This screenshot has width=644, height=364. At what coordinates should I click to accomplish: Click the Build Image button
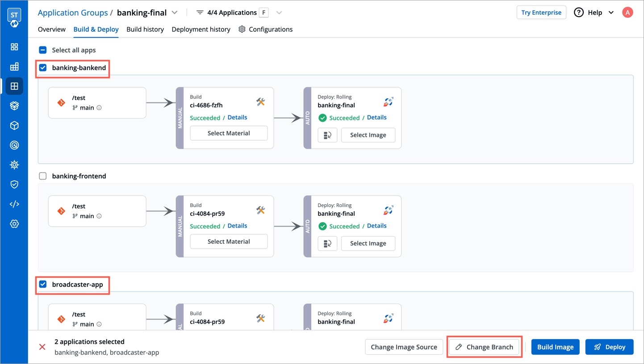[555, 347]
